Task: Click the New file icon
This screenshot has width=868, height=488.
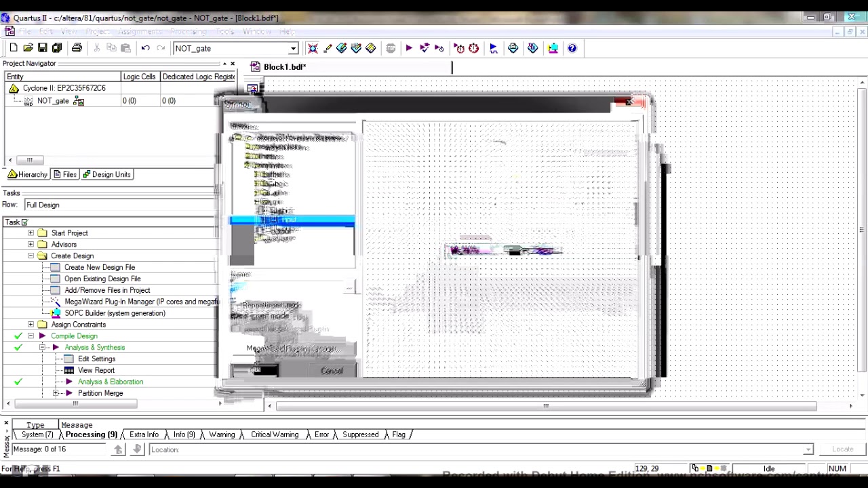Action: pyautogui.click(x=13, y=48)
